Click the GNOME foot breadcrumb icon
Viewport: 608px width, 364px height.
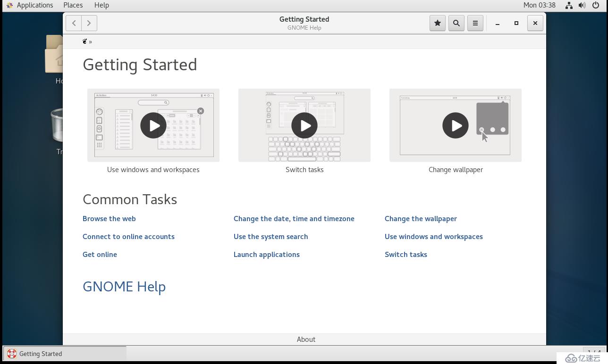[x=85, y=41]
